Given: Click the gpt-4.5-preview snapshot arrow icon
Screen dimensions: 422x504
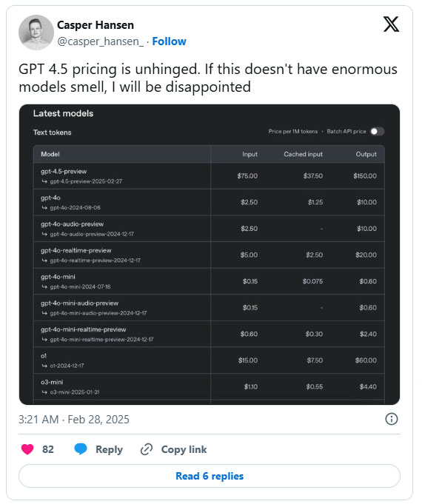Looking at the screenshot, I should (x=44, y=181).
